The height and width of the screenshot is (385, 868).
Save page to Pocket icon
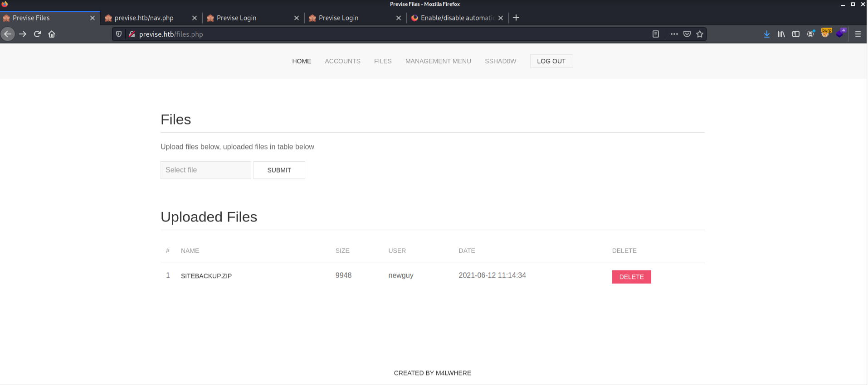[687, 34]
